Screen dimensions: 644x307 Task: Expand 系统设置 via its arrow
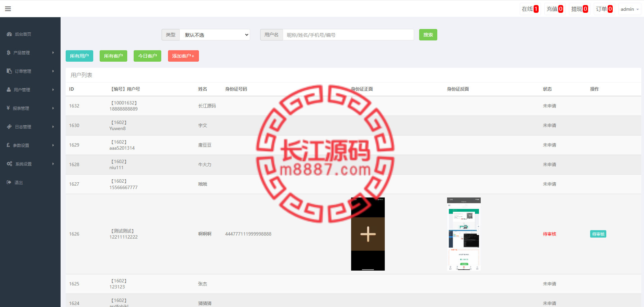click(x=53, y=164)
